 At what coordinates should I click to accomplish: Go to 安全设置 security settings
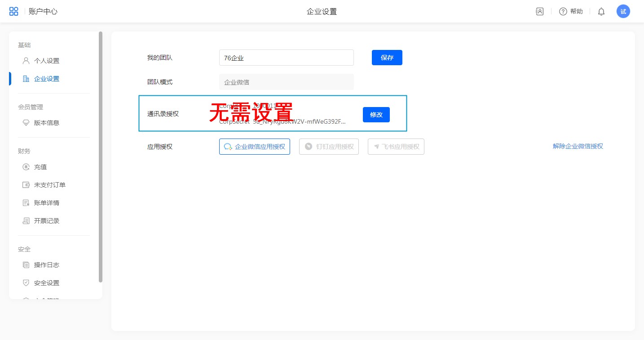coord(46,283)
